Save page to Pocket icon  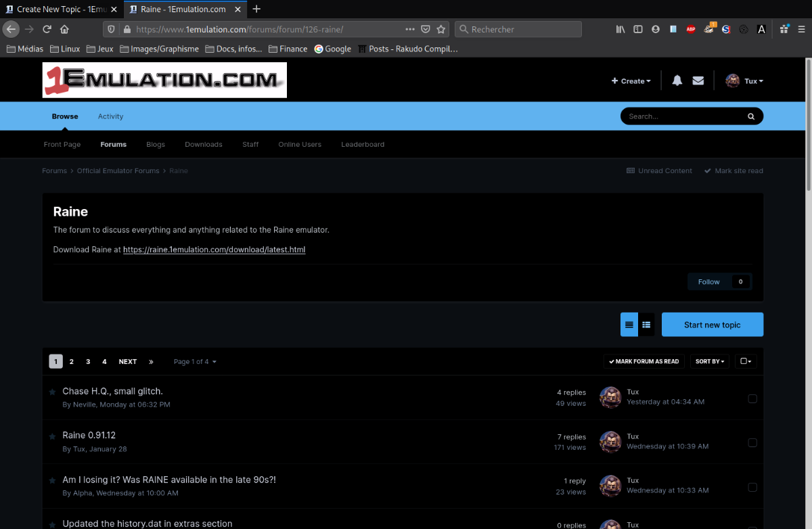coord(426,29)
